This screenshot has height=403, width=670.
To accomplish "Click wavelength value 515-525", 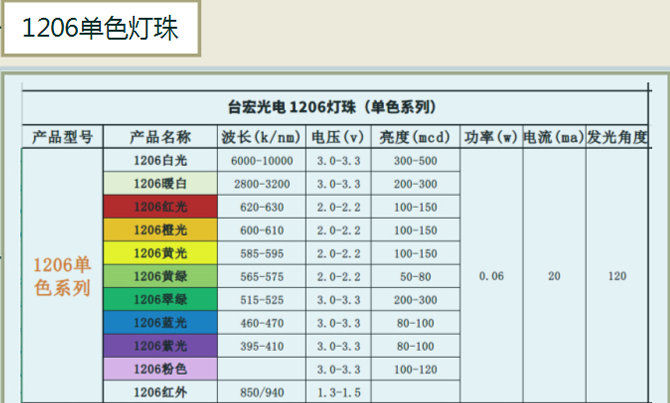I will (x=262, y=299).
